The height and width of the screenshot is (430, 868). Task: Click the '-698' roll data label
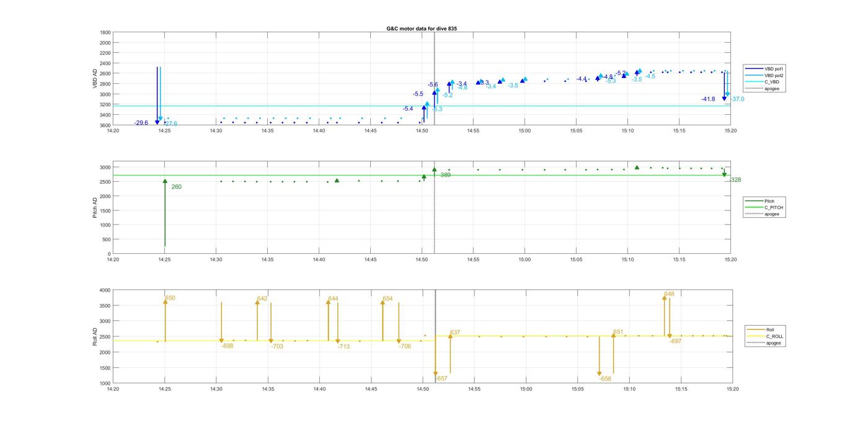[x=227, y=346]
